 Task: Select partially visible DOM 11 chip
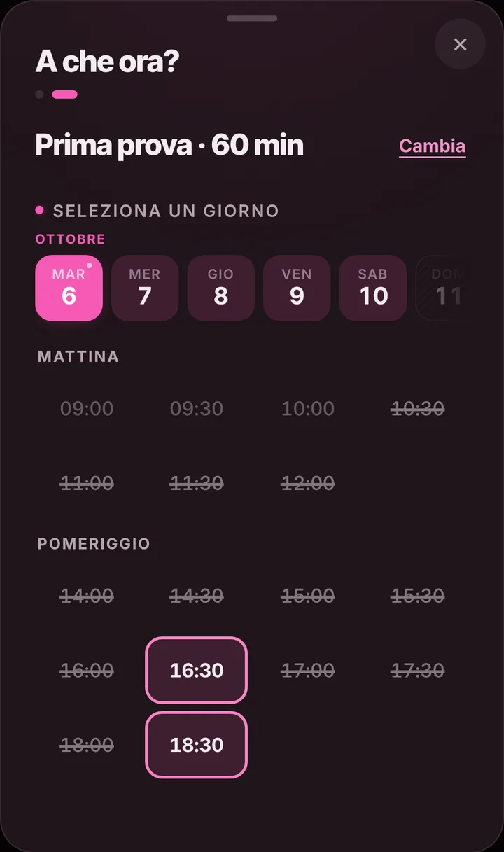(441, 288)
